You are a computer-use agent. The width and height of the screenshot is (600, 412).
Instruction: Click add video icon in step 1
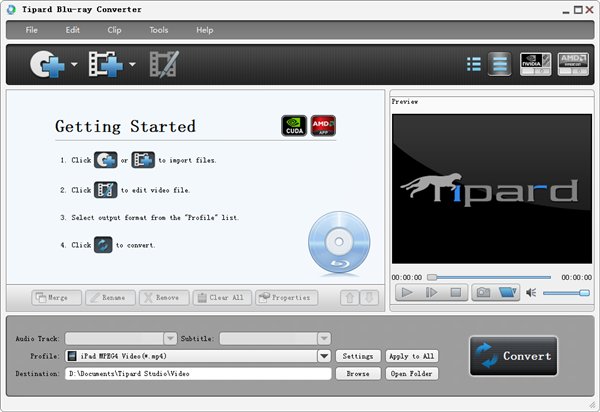[x=143, y=160]
